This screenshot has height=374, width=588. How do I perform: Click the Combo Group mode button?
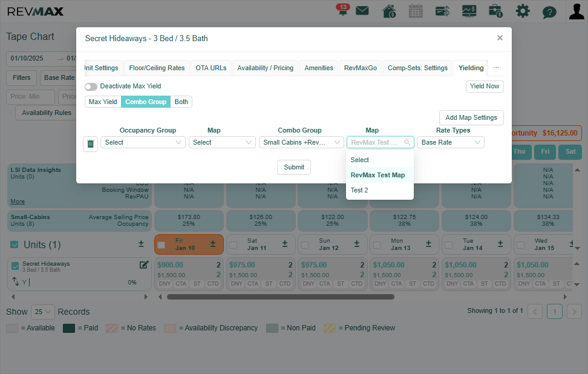click(x=146, y=102)
